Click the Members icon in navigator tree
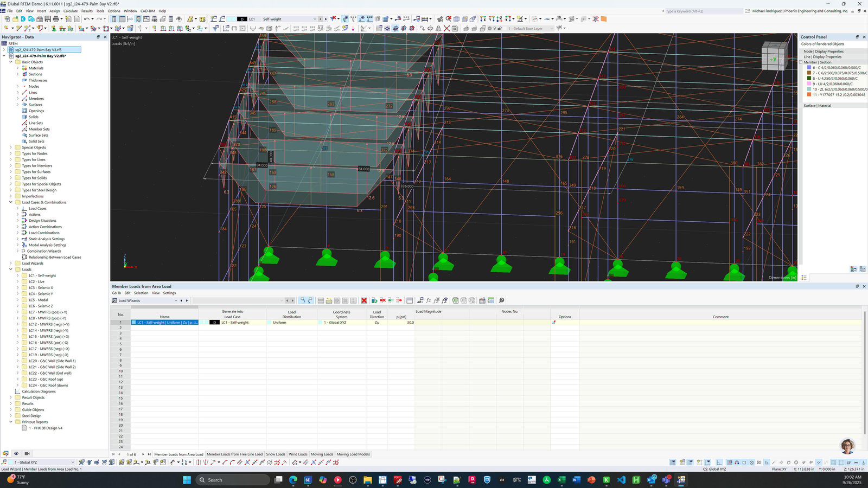 pos(24,99)
